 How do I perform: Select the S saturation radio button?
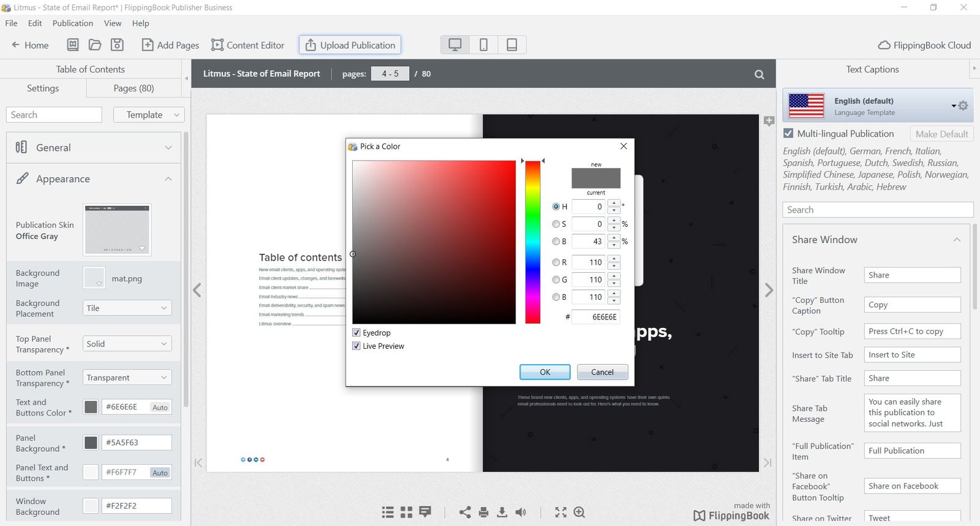click(556, 224)
